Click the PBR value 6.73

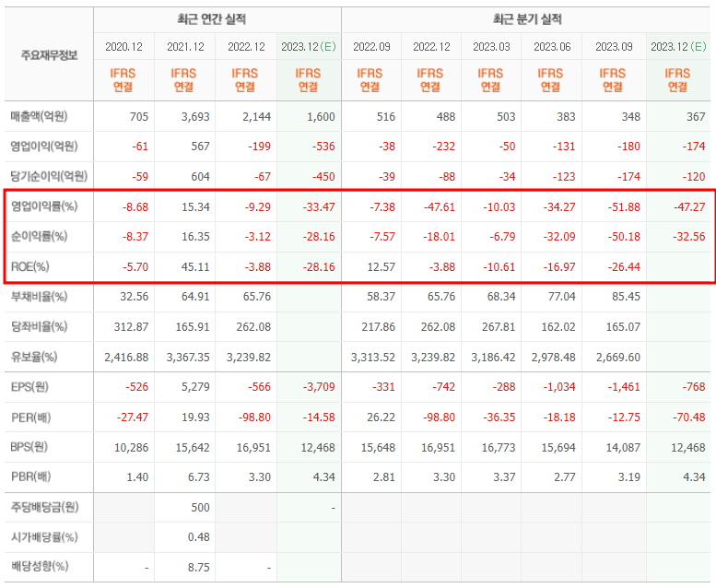pos(199,477)
